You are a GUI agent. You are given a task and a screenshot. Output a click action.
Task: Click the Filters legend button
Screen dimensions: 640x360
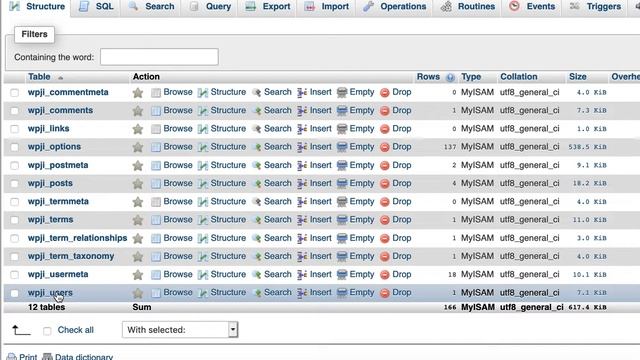pyautogui.click(x=34, y=34)
